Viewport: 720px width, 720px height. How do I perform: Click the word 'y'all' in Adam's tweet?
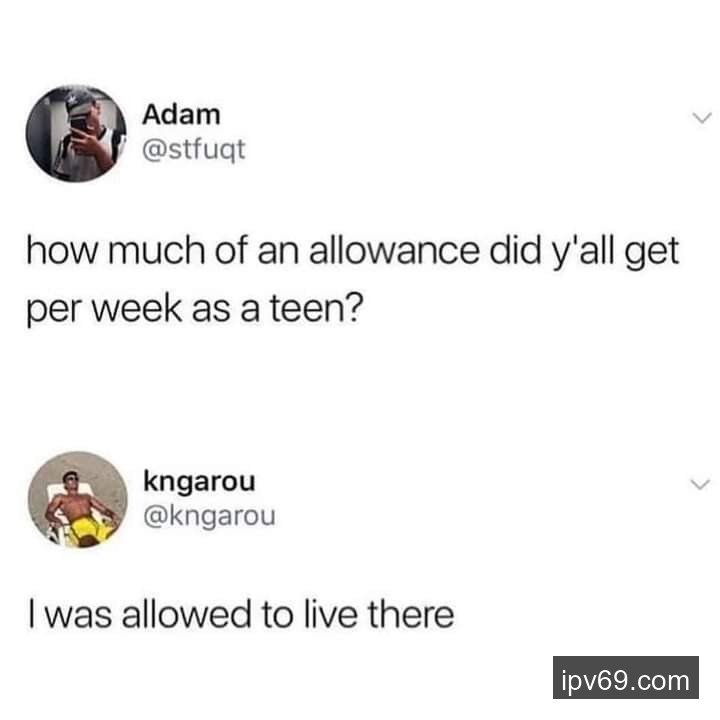[x=583, y=252]
